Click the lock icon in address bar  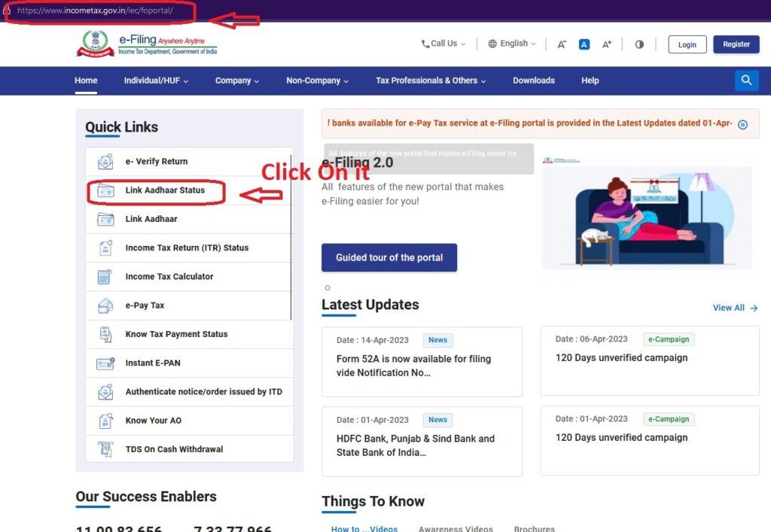6,10
